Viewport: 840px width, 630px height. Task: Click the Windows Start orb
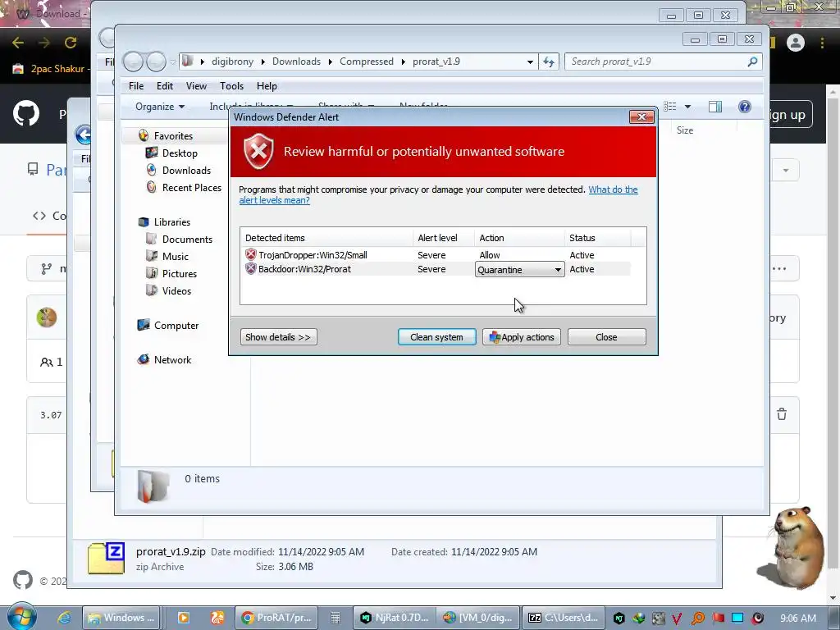(21, 617)
